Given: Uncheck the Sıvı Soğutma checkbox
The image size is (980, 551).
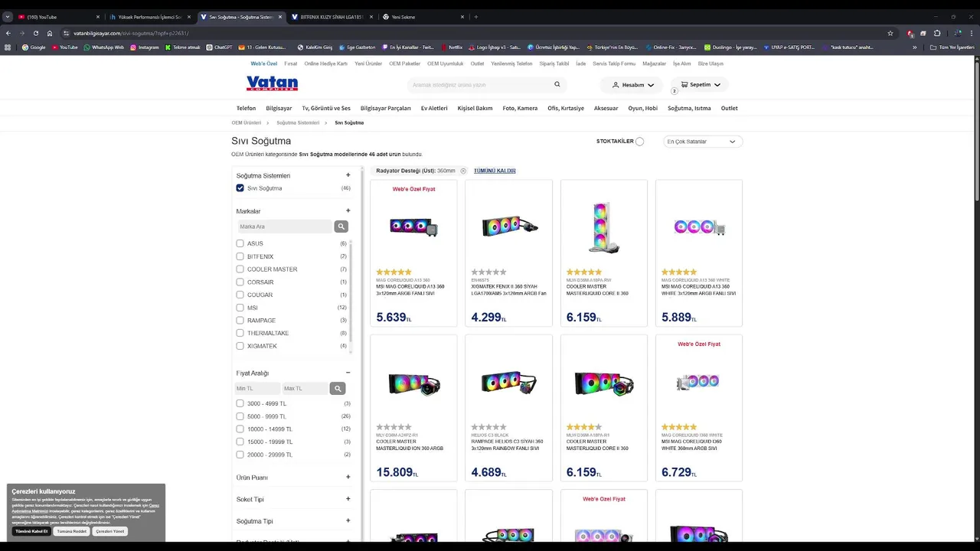Looking at the screenshot, I should point(240,188).
